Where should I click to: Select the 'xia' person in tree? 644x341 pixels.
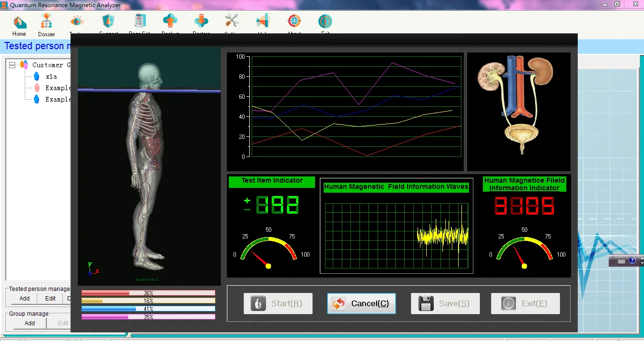[51, 76]
